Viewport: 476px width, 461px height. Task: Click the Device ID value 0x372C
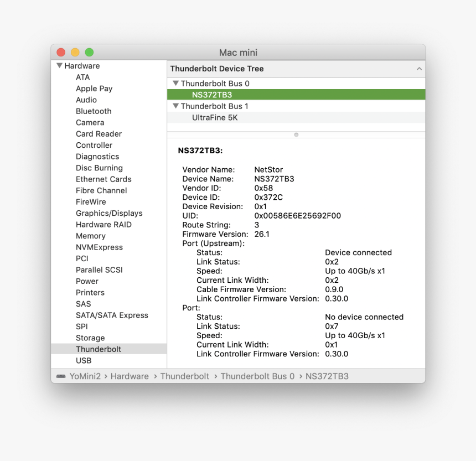pyautogui.click(x=268, y=197)
